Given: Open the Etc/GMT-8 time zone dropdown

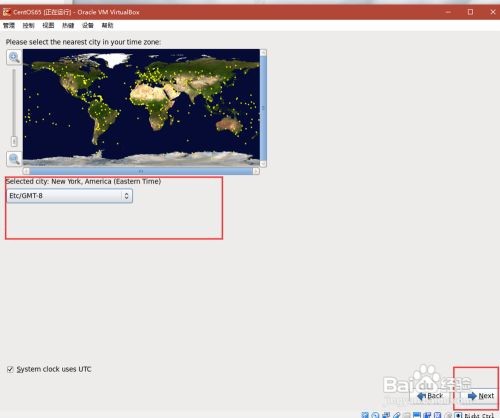Looking at the screenshot, I should (69, 196).
